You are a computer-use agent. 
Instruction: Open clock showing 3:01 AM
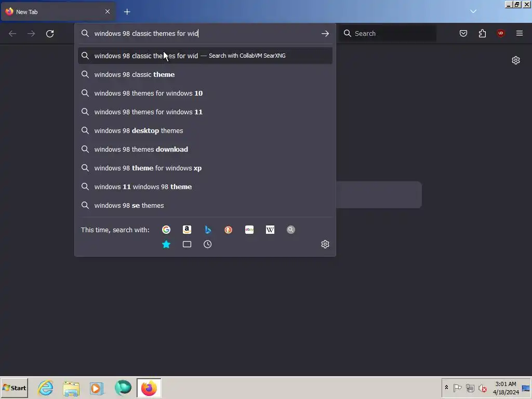(x=506, y=388)
